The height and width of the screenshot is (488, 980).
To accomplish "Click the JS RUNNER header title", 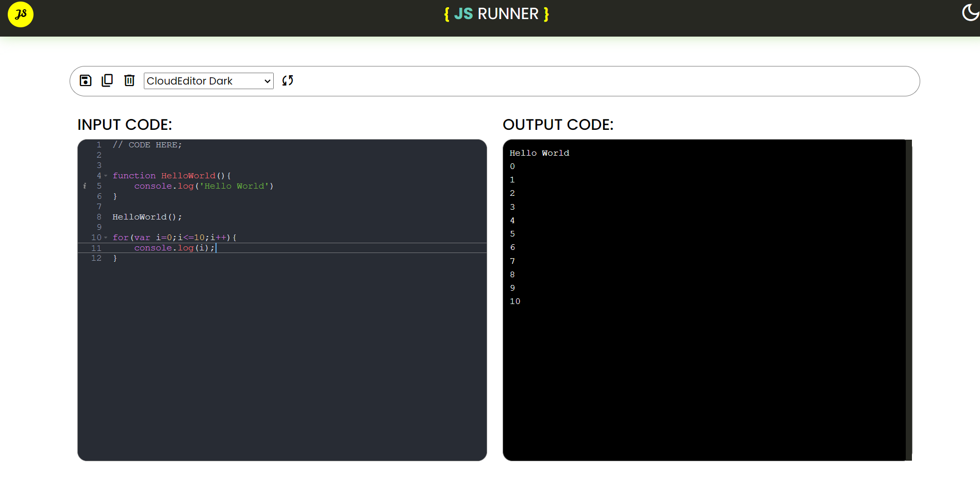I will click(x=496, y=14).
